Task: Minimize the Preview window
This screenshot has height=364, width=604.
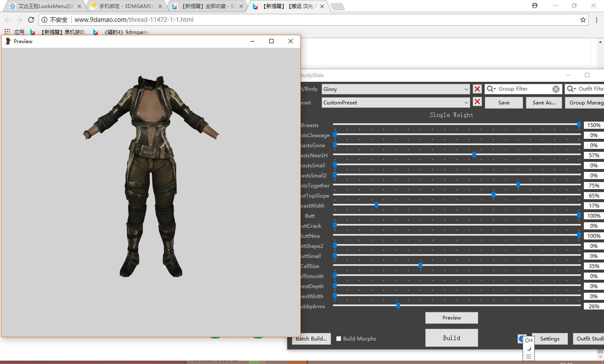Action: tap(253, 41)
